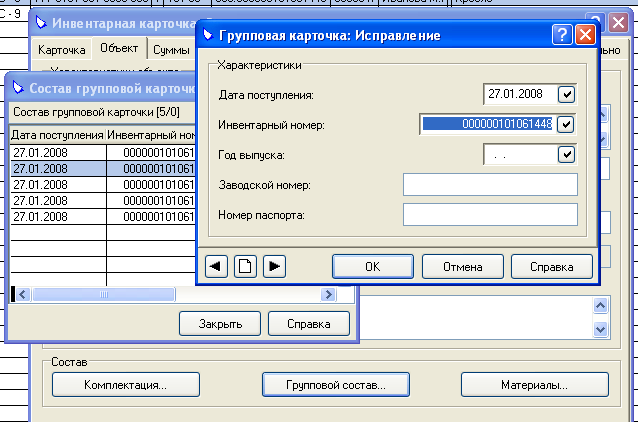Image resolution: width=638 pixels, height=422 pixels.
Task: Click the Отмена button
Action: click(x=461, y=267)
